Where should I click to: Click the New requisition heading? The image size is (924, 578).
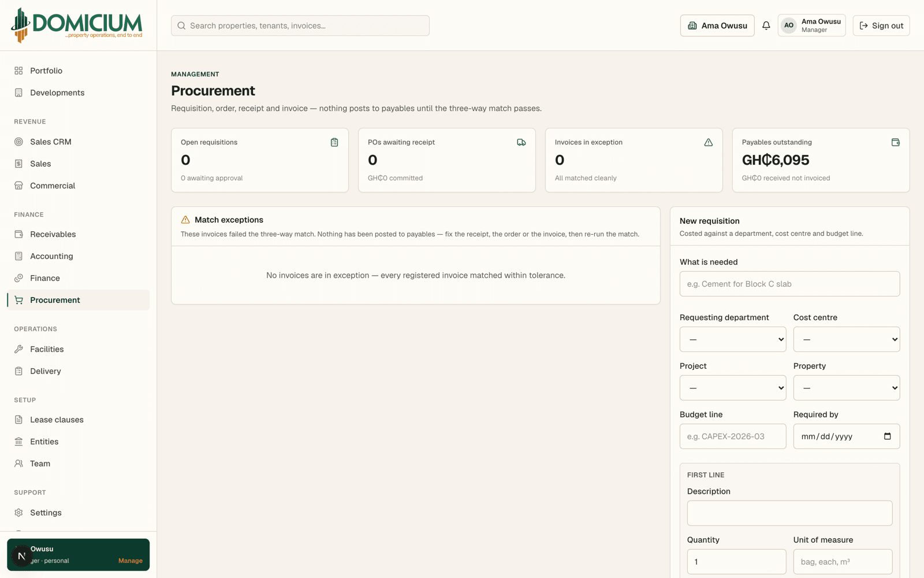point(710,221)
